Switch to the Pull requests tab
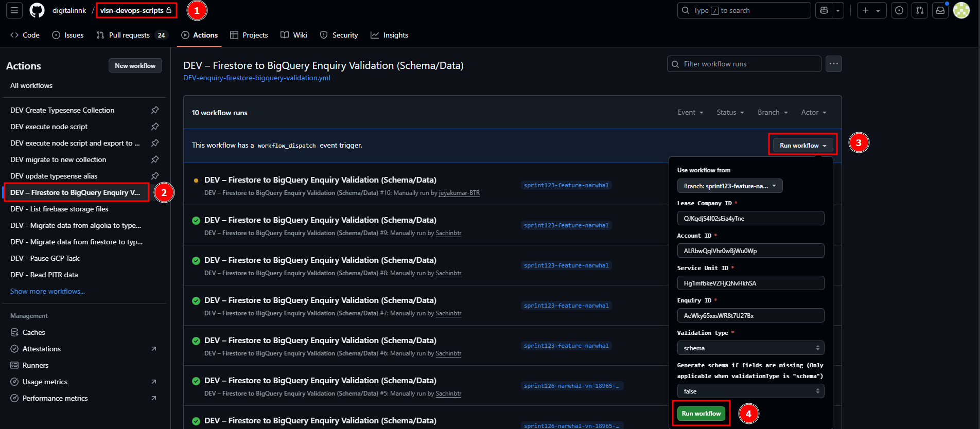 coord(132,35)
